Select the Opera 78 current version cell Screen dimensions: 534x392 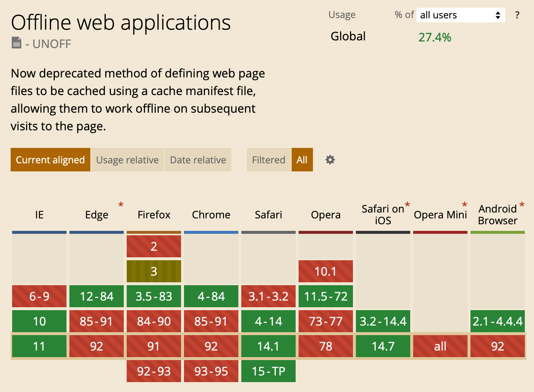click(x=326, y=346)
